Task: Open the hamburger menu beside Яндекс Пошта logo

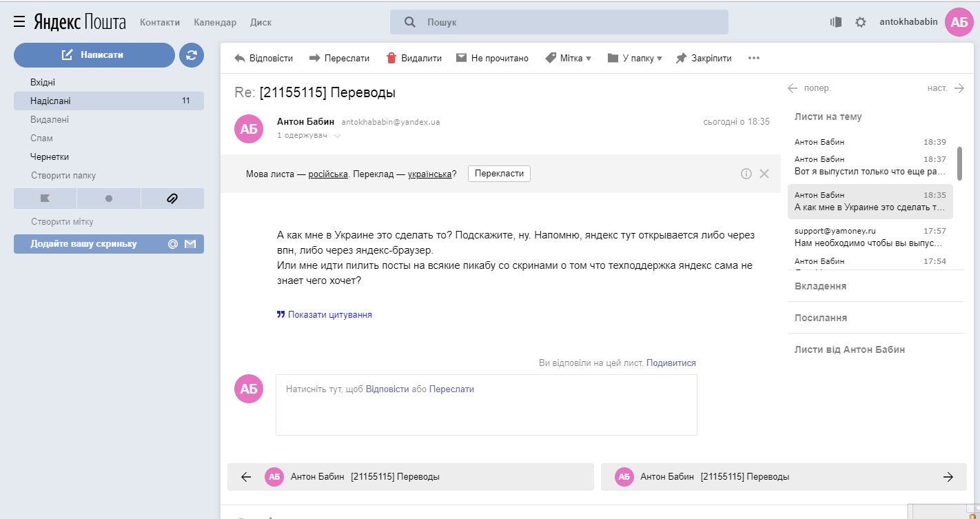Action: click(x=19, y=22)
